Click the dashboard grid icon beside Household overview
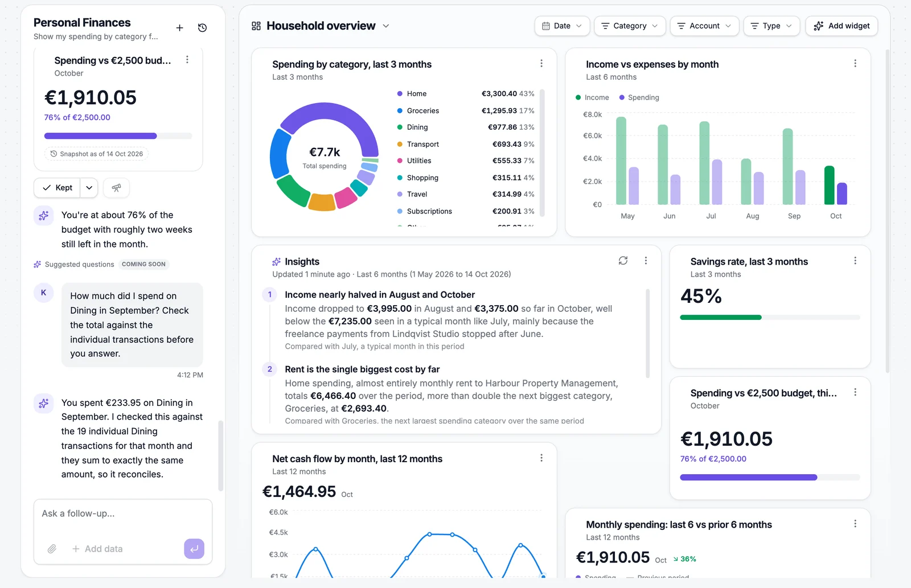The width and height of the screenshot is (911, 588). click(256, 26)
